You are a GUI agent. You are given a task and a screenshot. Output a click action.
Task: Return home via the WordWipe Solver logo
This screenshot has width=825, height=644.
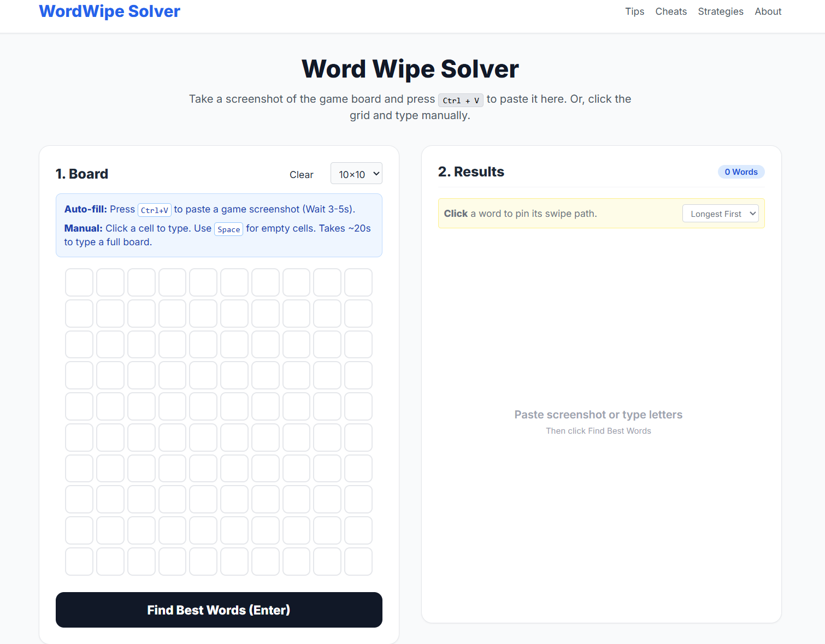click(109, 11)
